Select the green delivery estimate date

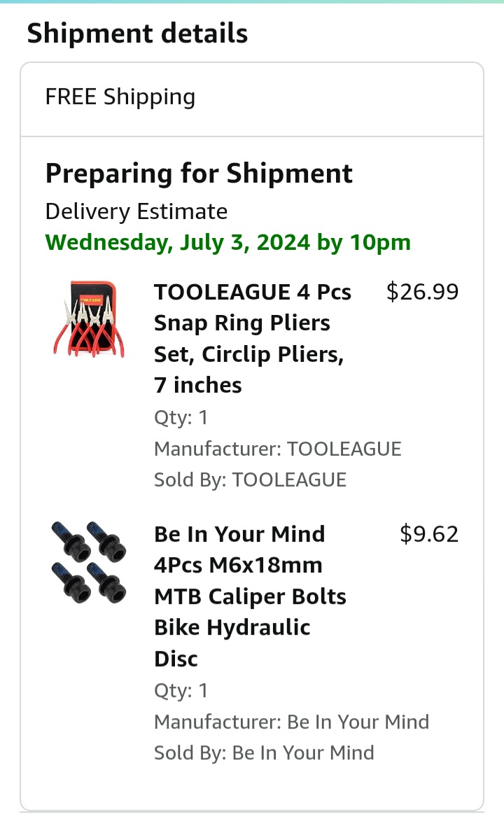(227, 242)
